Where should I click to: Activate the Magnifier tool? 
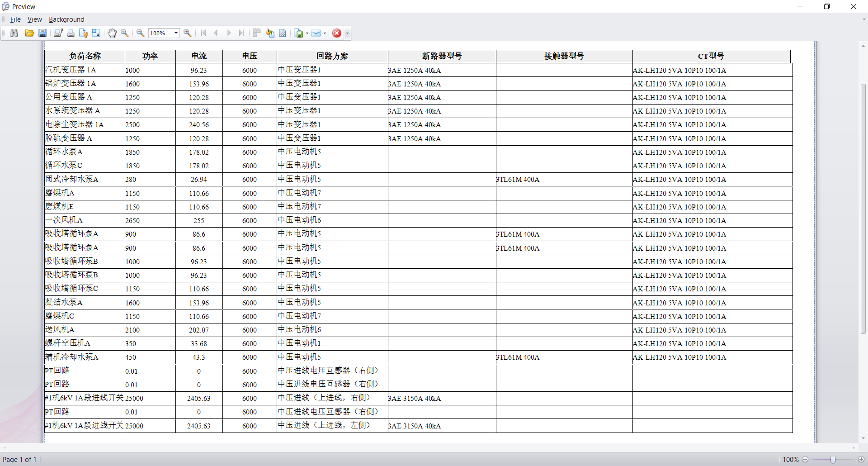pyautogui.click(x=125, y=33)
